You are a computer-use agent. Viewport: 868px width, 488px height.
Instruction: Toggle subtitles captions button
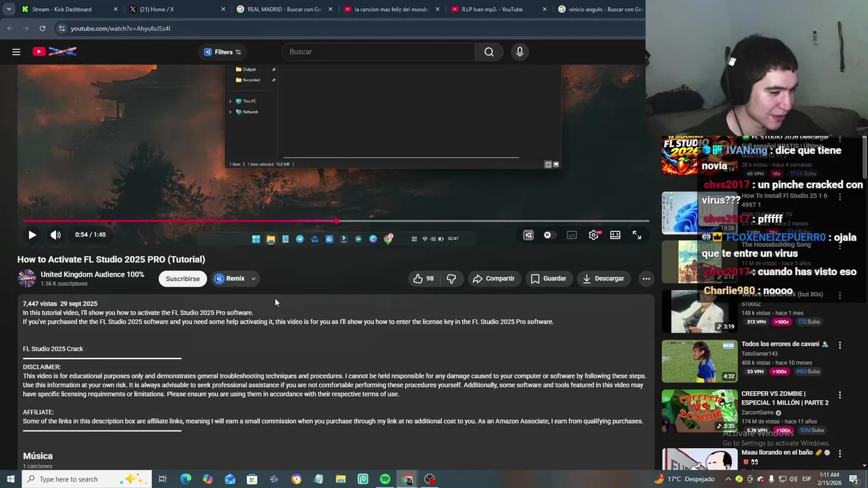click(572, 235)
